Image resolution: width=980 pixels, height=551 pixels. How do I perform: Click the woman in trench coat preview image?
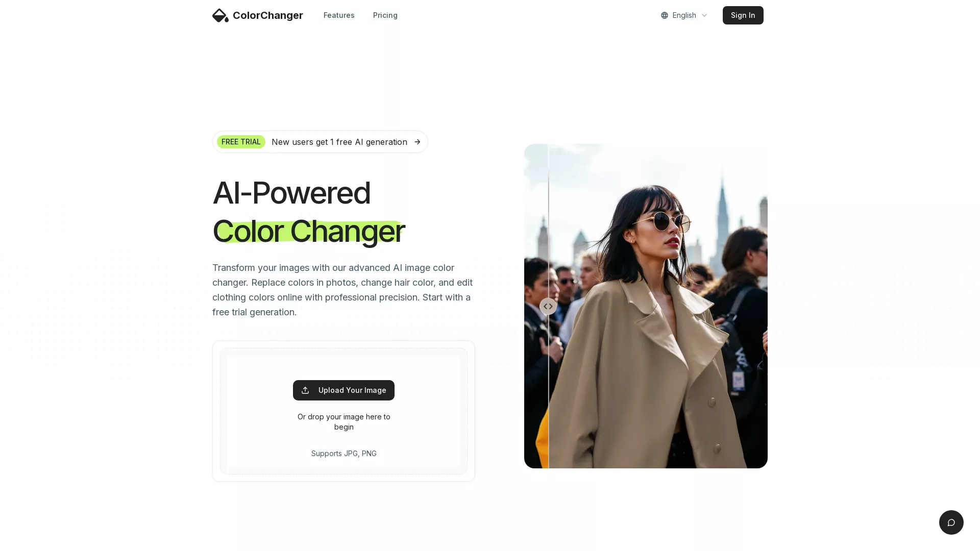coord(646,306)
